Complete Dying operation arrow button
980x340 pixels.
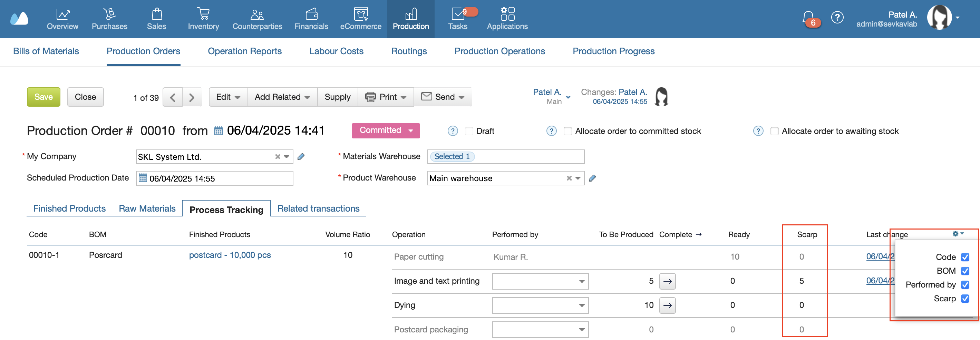(667, 306)
